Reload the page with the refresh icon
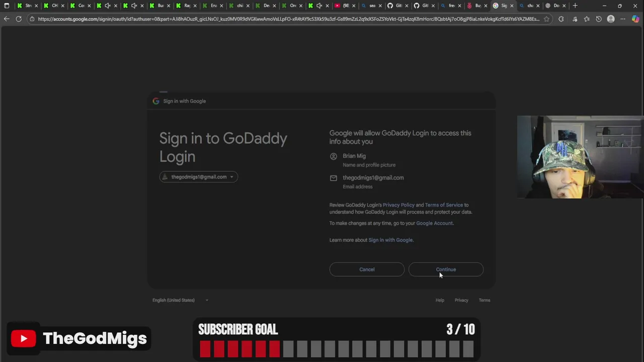The image size is (644, 362). [x=19, y=19]
